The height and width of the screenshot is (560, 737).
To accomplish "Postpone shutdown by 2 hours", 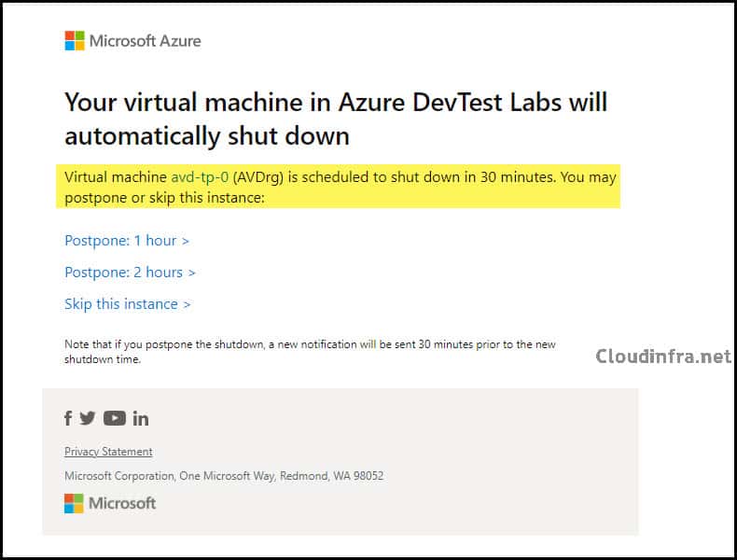I will coord(130,273).
